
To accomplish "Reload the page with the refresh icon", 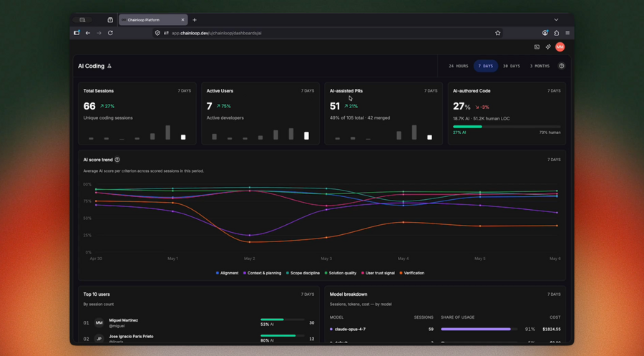I will point(110,33).
